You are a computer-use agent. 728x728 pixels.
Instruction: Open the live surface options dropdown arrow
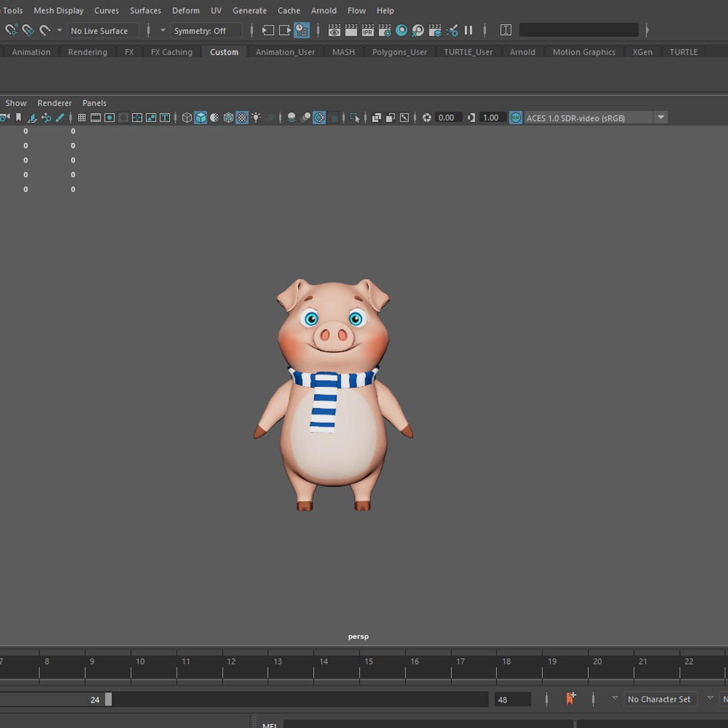[59, 30]
